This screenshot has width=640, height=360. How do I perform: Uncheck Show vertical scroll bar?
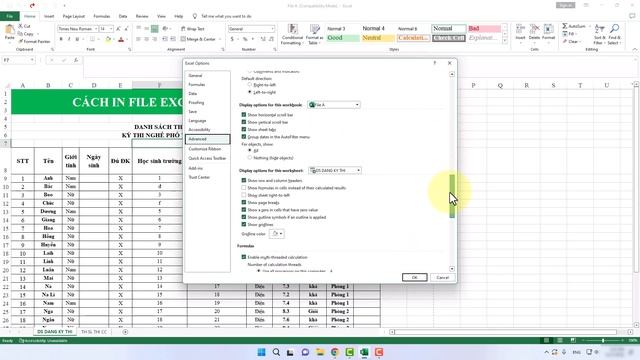(x=244, y=122)
